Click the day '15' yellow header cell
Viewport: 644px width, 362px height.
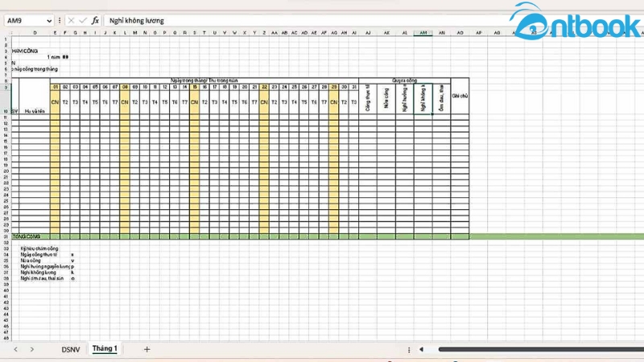[195, 87]
